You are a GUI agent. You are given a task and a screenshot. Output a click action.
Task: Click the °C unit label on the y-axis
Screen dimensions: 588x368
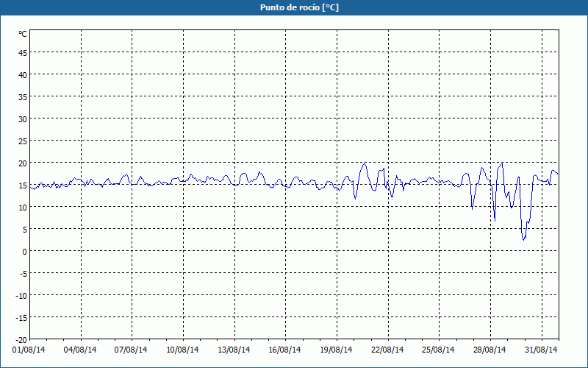click(x=23, y=34)
